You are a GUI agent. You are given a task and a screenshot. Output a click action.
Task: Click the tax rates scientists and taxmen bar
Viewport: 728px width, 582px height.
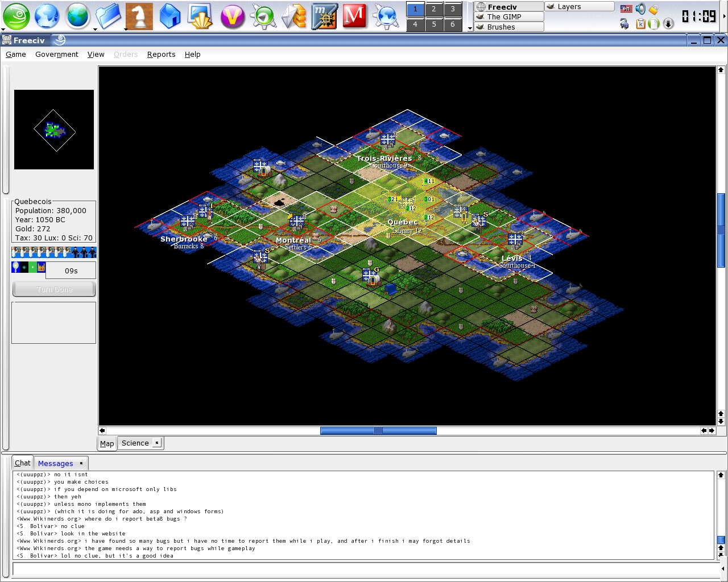tap(54, 252)
